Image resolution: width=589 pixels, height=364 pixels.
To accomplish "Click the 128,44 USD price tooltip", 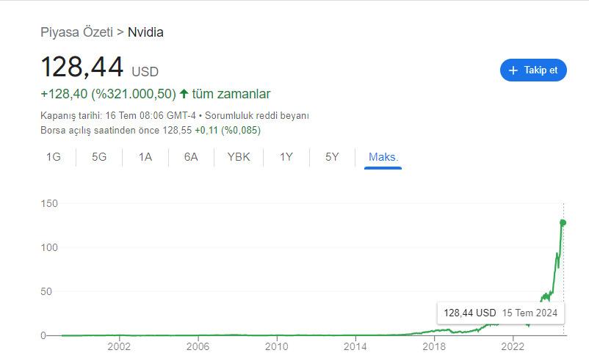I will coord(500,313).
